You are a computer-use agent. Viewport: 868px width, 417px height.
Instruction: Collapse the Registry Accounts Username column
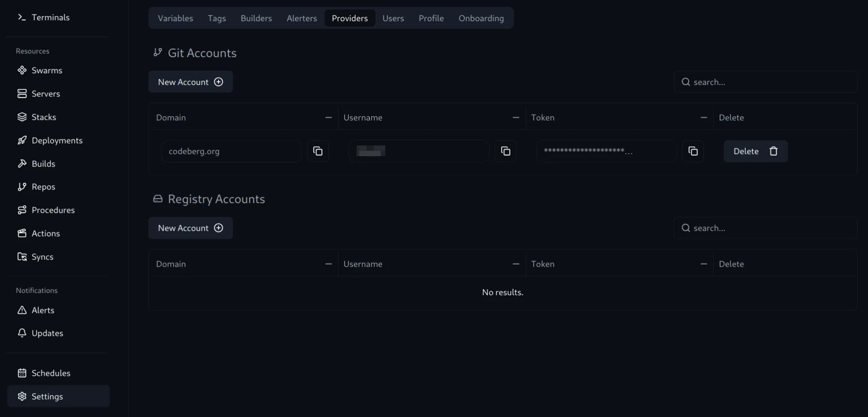(516, 264)
